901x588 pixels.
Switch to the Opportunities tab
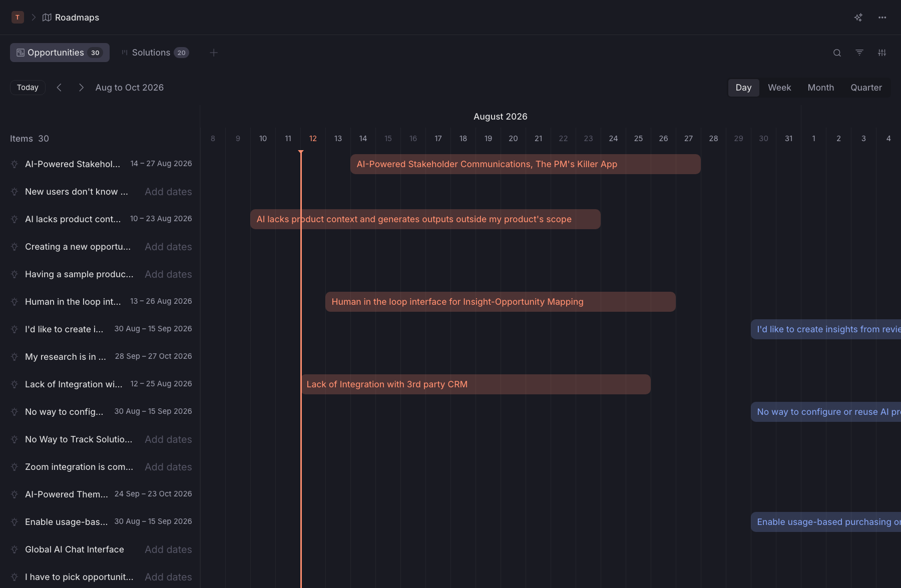(60, 53)
